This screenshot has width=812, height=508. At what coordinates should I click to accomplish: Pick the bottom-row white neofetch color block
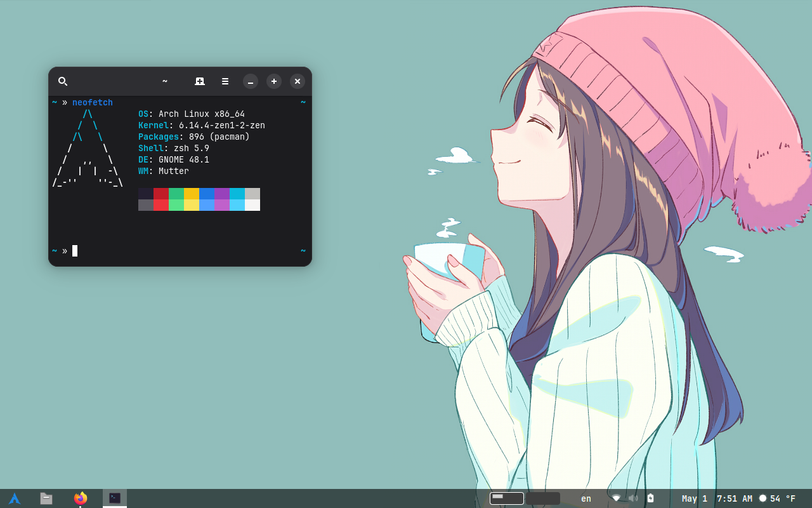tap(252, 205)
